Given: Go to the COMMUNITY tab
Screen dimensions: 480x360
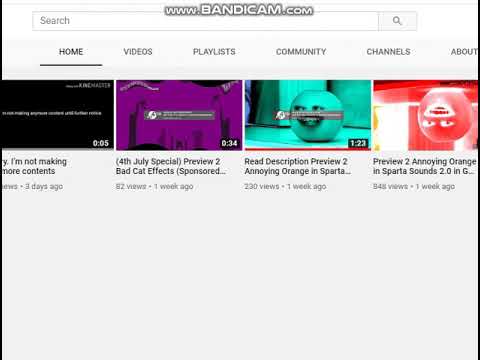Looking at the screenshot, I should pos(301,52).
